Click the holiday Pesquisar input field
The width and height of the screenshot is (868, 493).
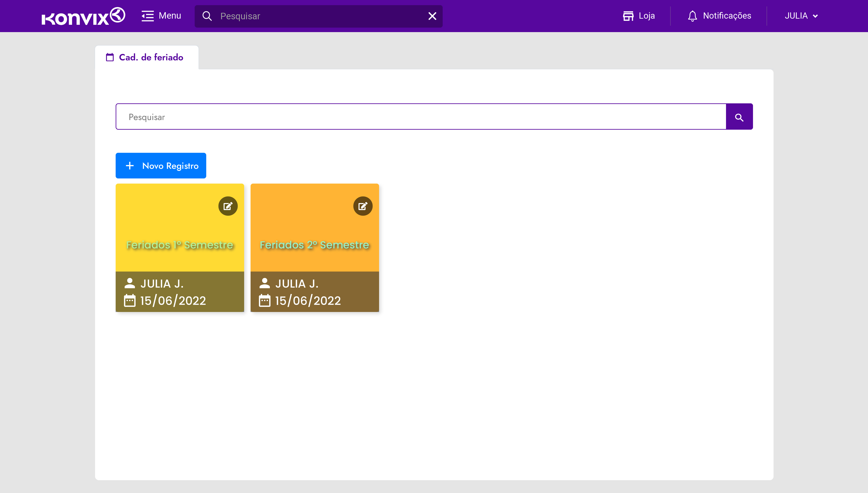point(420,117)
